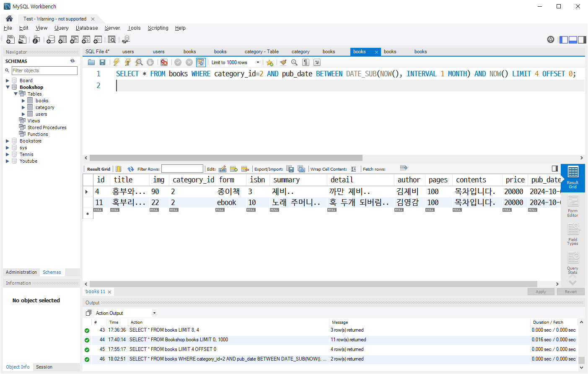
Task: Expand the books table node
Action: click(x=23, y=101)
